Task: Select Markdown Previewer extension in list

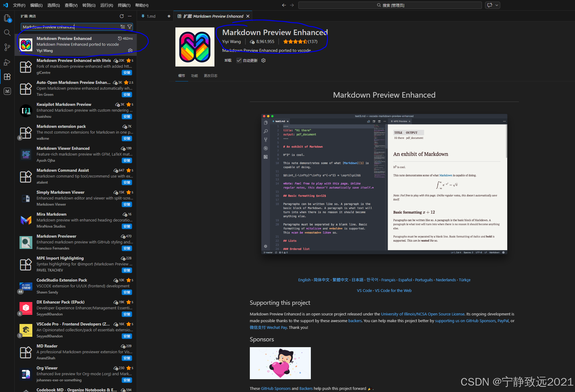Action: tap(76, 242)
